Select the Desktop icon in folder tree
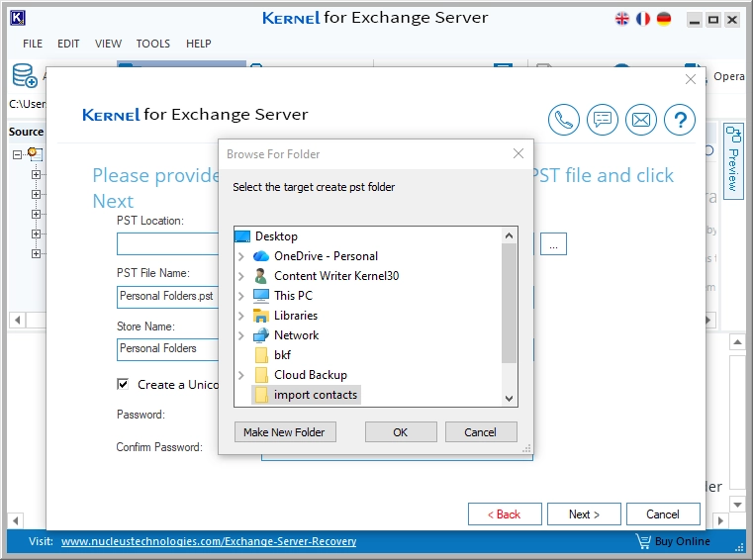The image size is (753, 560). (242, 236)
